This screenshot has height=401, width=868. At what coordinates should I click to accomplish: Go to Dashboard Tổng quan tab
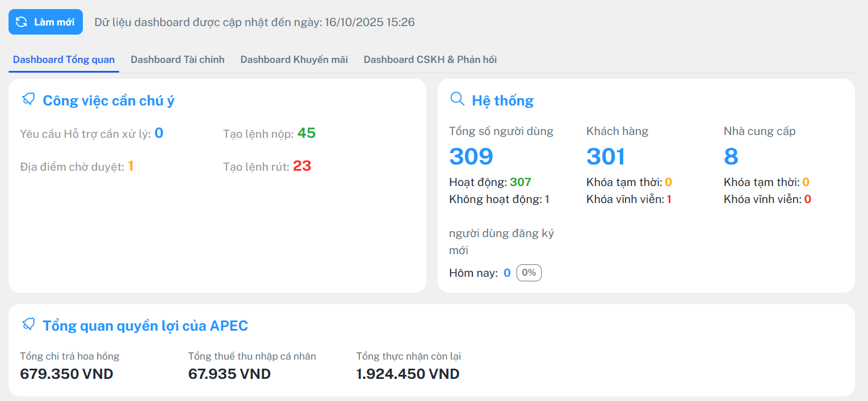click(64, 60)
